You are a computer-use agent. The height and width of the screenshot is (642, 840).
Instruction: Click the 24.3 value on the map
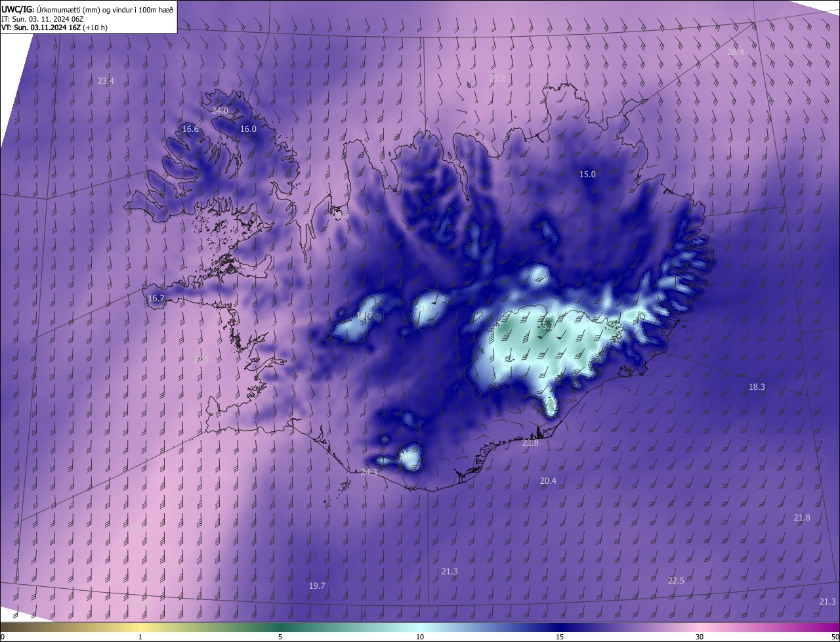click(x=369, y=473)
